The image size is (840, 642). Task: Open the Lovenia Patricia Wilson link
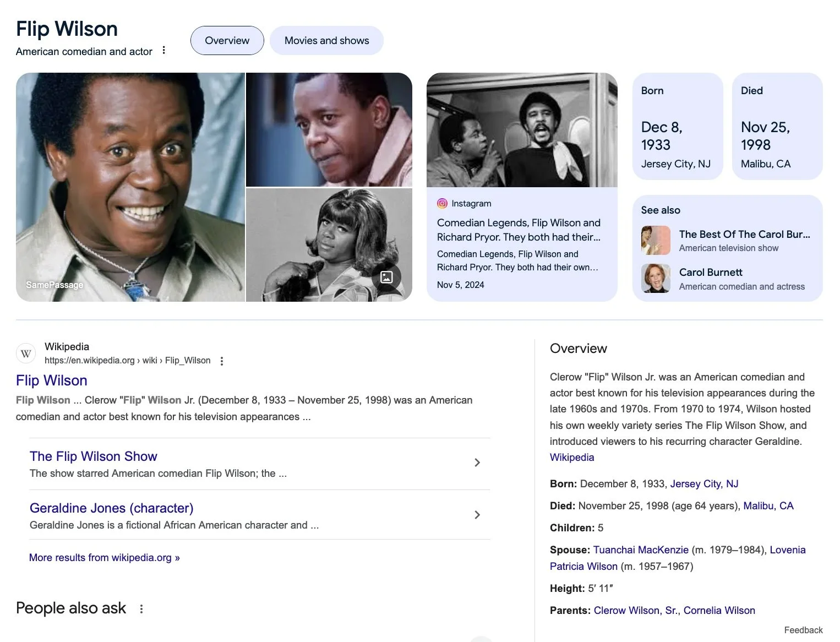click(x=678, y=558)
